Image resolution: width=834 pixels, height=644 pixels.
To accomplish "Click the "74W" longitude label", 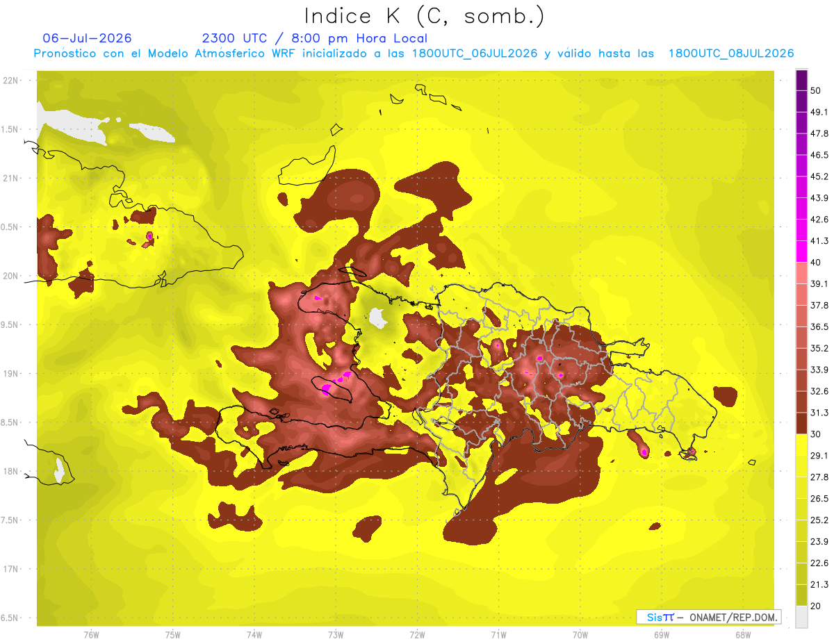I will pyautogui.click(x=254, y=635).
